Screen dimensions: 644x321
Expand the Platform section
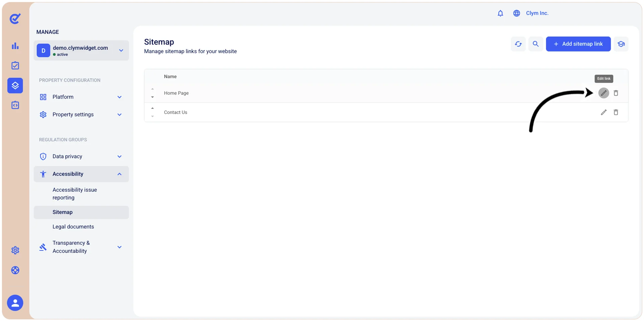click(81, 97)
